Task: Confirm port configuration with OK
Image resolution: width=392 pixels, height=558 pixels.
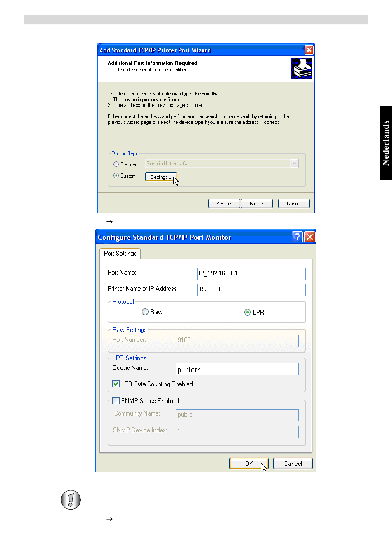Action: tap(249, 463)
